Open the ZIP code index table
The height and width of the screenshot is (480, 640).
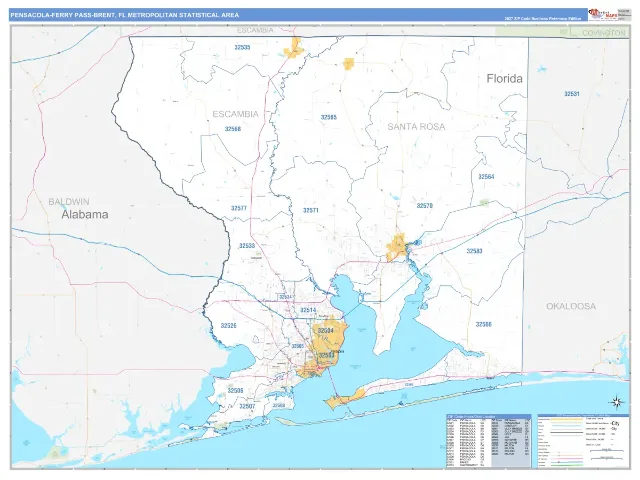[489, 440]
